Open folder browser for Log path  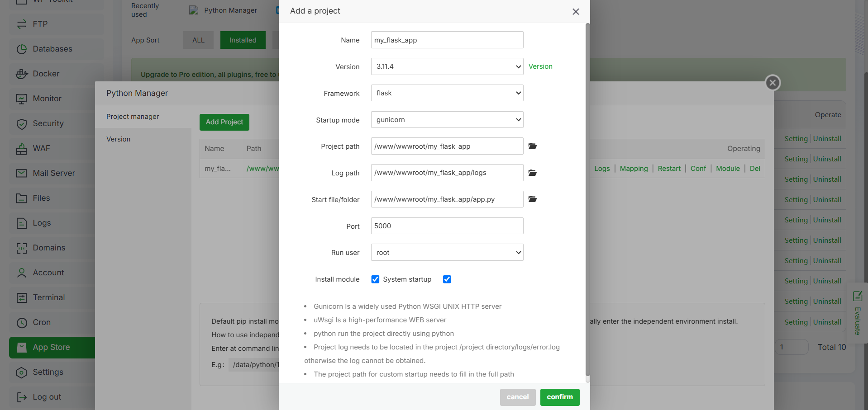point(533,173)
